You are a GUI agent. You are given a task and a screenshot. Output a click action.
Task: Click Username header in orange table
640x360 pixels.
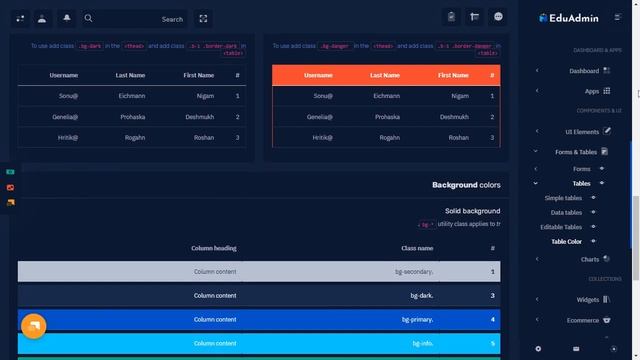click(x=318, y=76)
